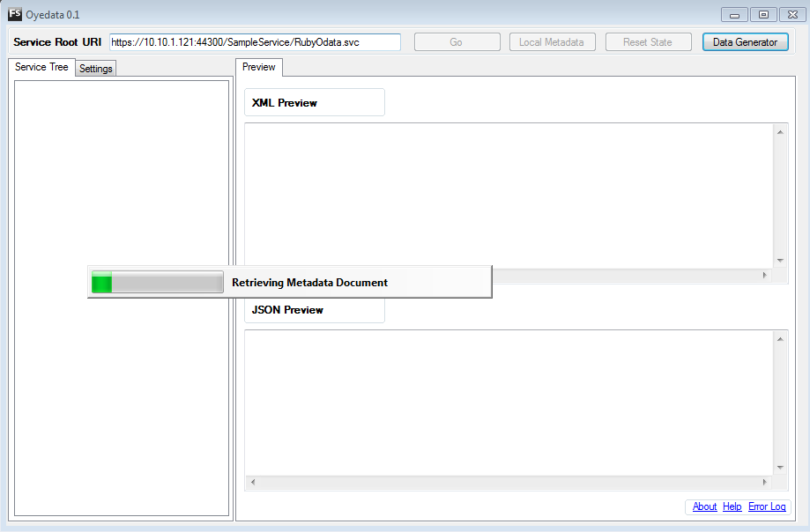Click the JSON Preview left scroll arrow
This screenshot has width=810, height=532.
point(253,483)
